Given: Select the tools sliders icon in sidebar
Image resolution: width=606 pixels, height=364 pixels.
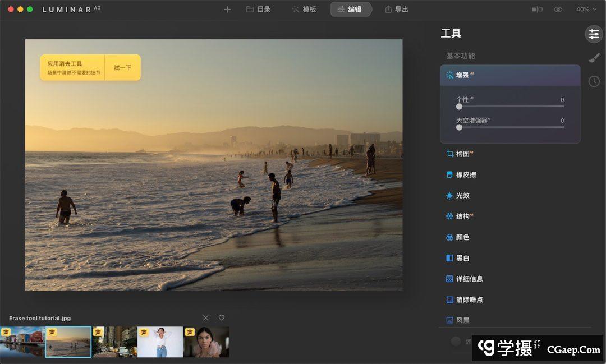Looking at the screenshot, I should (x=594, y=34).
